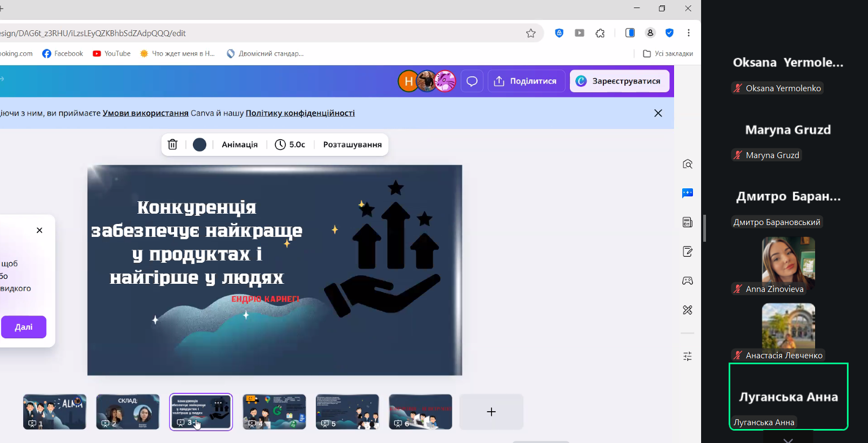Open the Анімація panel
This screenshot has height=443, width=868.
(239, 145)
